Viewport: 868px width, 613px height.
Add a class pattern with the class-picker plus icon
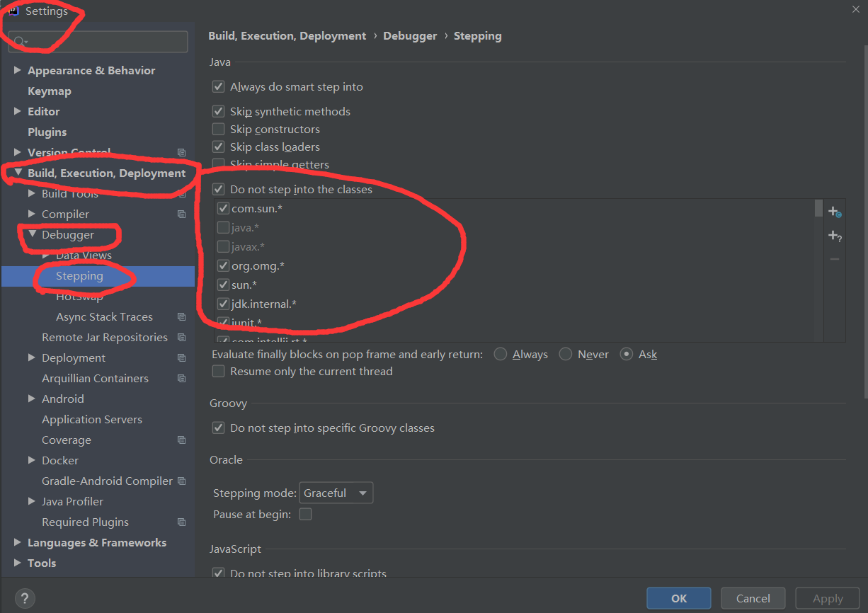[834, 212]
